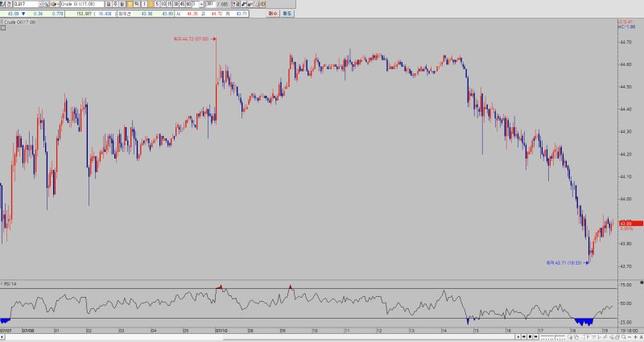Choose the 30 interval button
The height and width of the screenshot is (342, 644).
click(175, 4)
